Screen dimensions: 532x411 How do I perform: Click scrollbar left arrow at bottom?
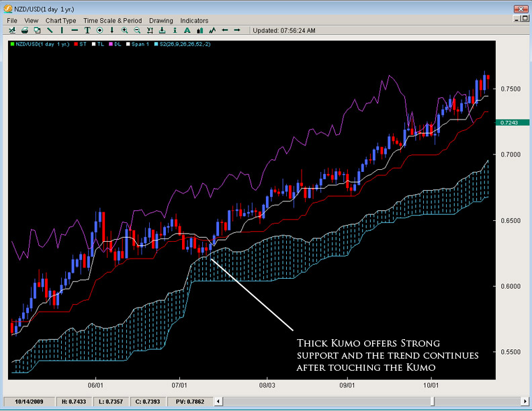pos(218,402)
